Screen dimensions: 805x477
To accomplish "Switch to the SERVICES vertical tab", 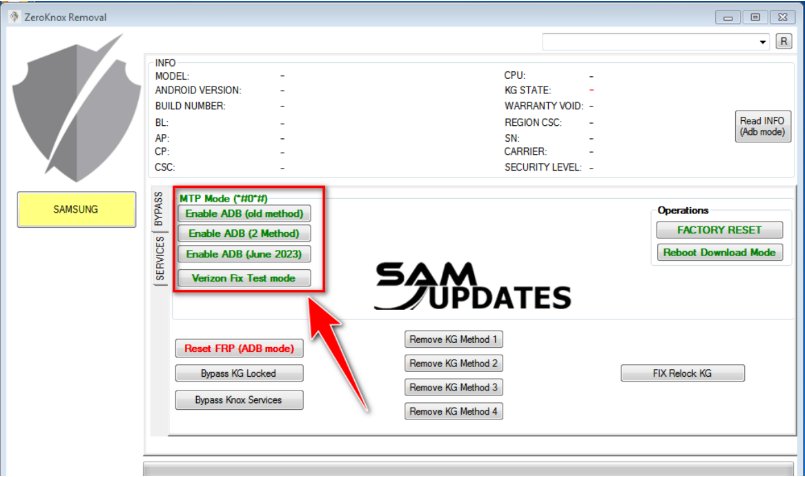I will 158,259.
